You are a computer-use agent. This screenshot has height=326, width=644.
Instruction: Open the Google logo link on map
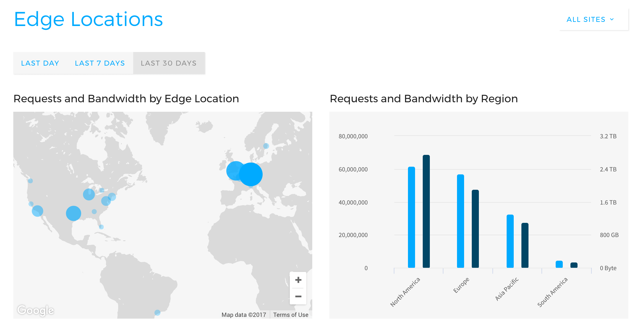(x=35, y=310)
